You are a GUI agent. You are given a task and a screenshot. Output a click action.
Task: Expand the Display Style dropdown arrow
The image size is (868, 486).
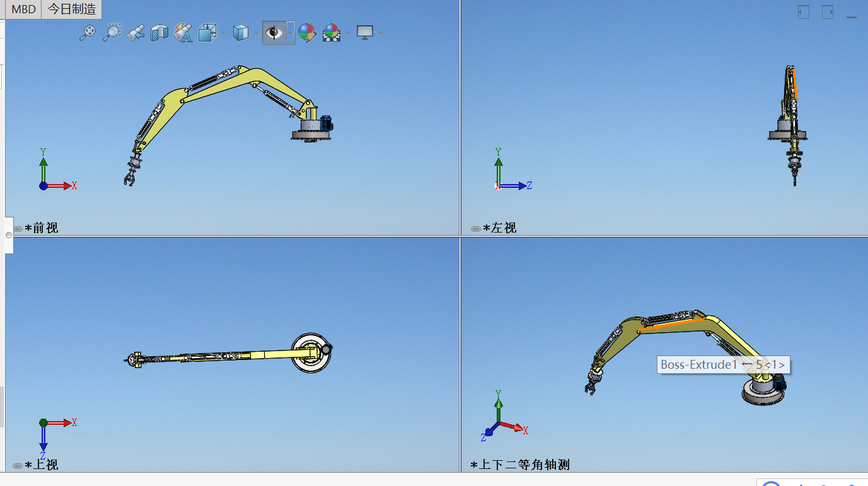pyautogui.click(x=257, y=33)
